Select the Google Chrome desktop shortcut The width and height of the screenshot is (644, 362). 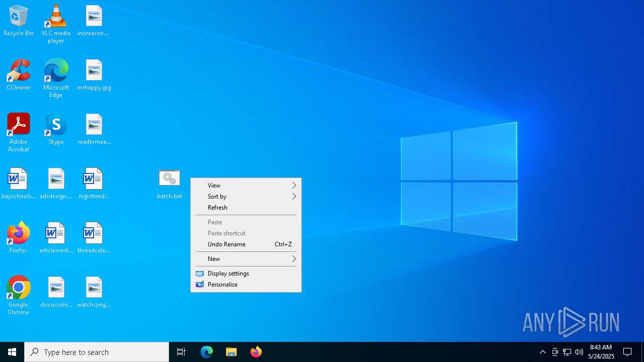click(x=19, y=296)
